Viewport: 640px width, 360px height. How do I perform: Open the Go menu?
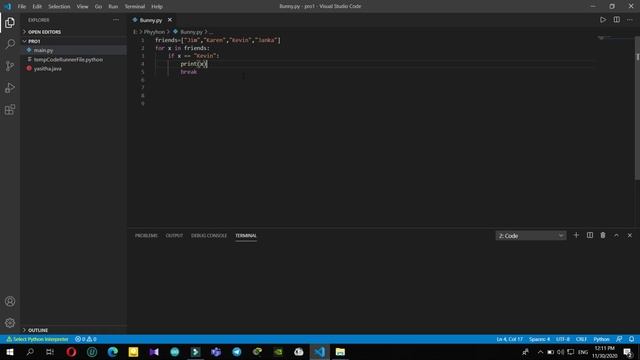(98, 6)
